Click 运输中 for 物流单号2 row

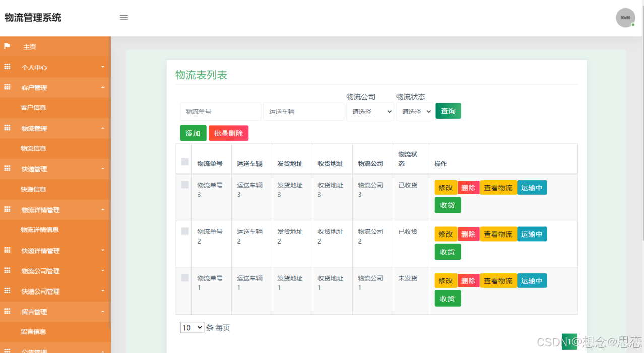coord(532,234)
